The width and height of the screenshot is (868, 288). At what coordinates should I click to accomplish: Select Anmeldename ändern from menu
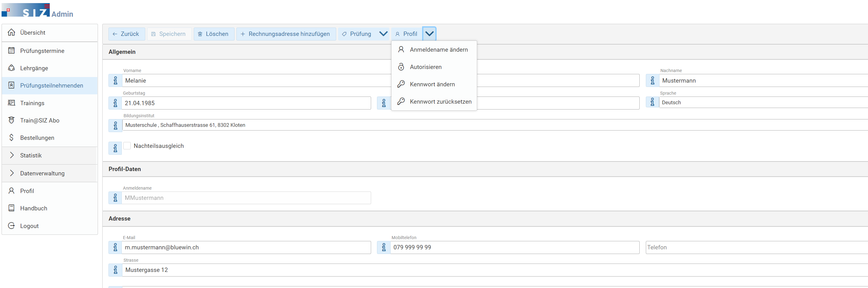point(434,49)
